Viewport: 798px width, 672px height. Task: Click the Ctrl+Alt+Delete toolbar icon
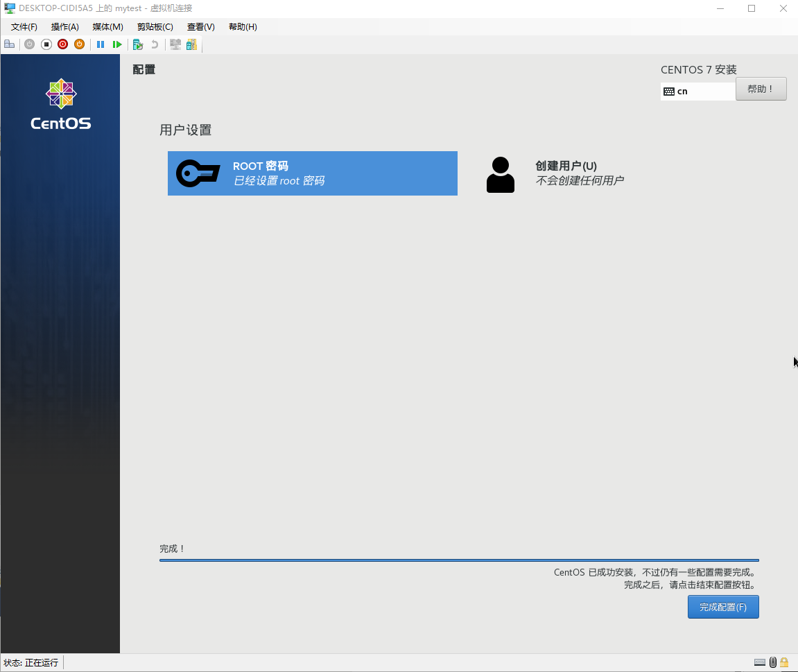click(9, 44)
